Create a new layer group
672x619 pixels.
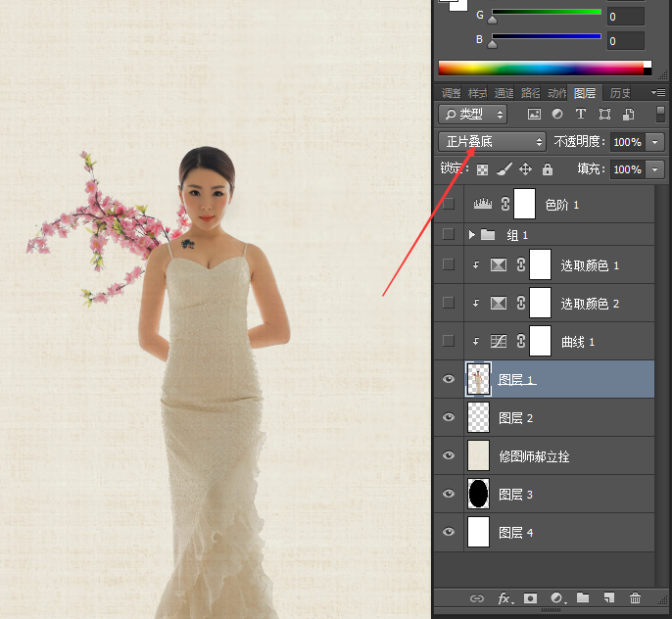tap(583, 598)
